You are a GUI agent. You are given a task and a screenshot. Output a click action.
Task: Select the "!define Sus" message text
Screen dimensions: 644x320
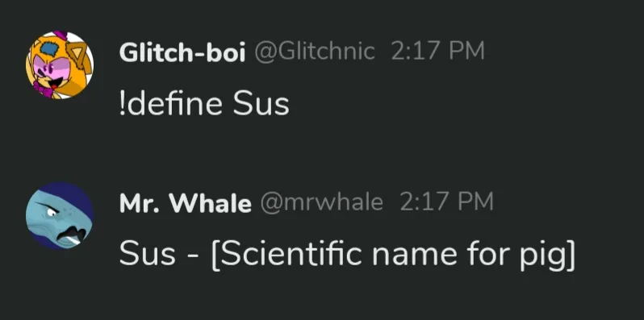[204, 103]
